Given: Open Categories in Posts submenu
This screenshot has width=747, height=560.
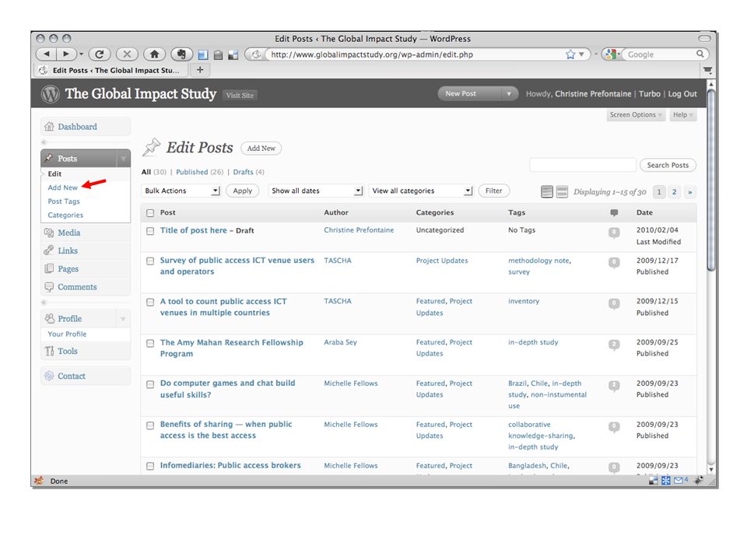Looking at the screenshot, I should point(65,215).
